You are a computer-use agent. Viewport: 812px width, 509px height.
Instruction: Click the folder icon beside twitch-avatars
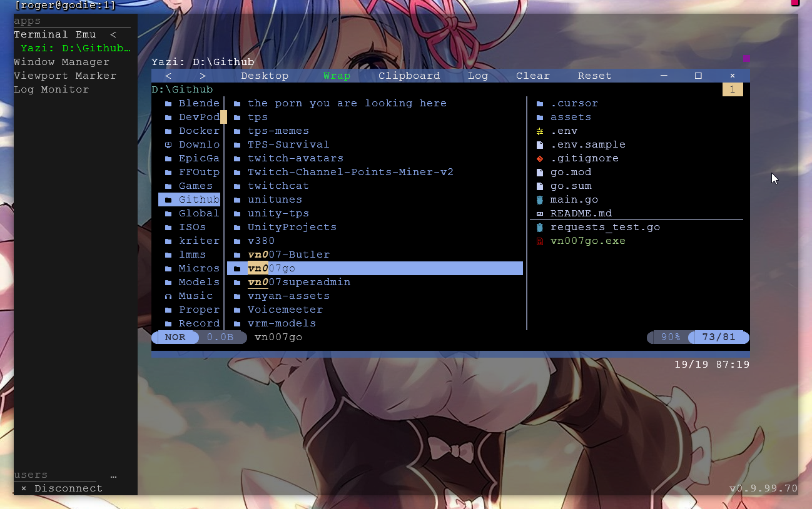click(x=237, y=158)
